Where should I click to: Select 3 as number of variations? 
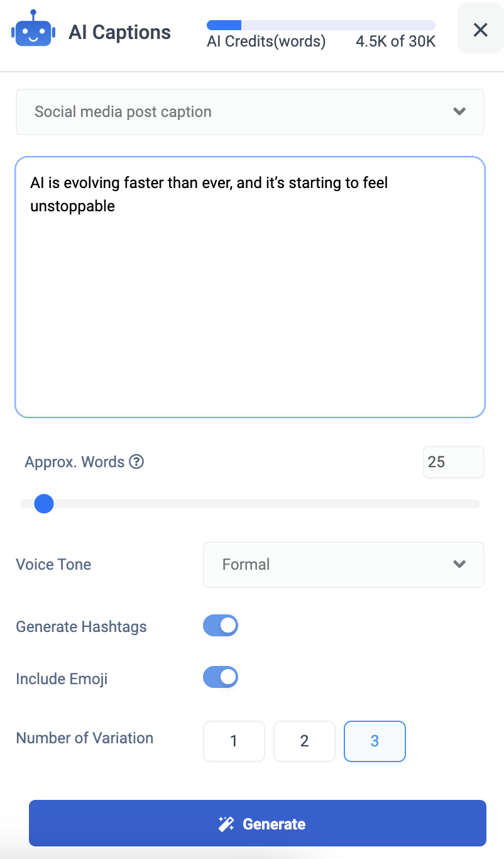pos(375,741)
